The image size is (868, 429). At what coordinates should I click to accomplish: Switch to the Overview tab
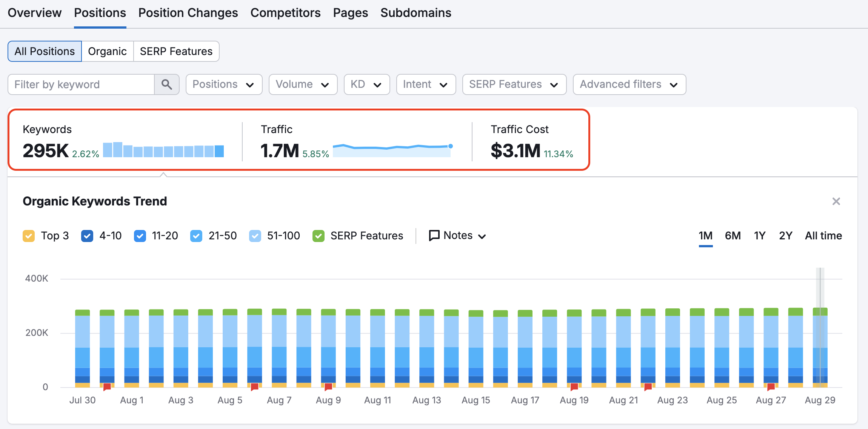coord(34,13)
